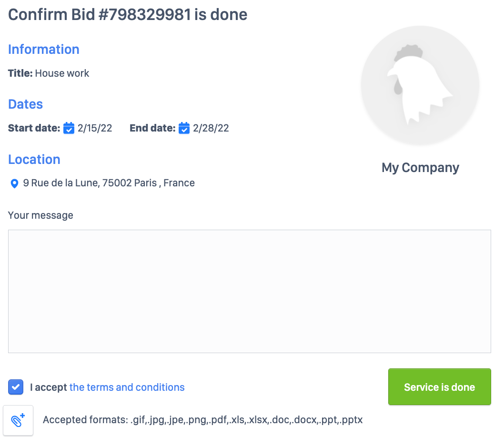Click the Dates section heading
The image size is (504, 447).
click(26, 104)
